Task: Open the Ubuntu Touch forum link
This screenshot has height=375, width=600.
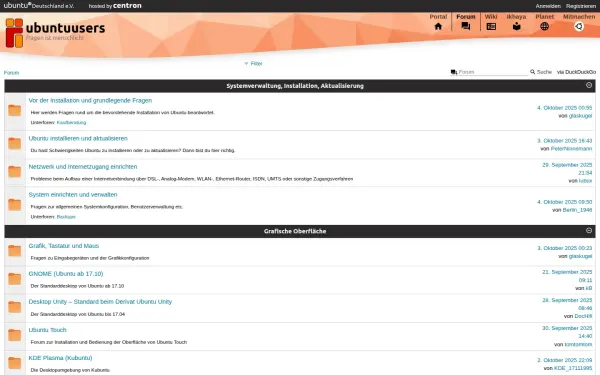Action: pos(47,330)
